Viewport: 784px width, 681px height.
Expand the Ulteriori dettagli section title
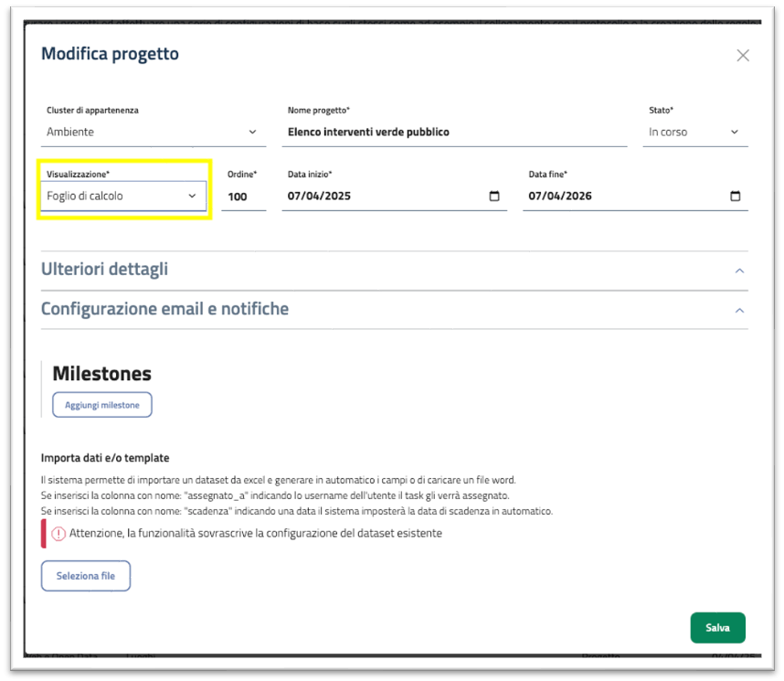[x=105, y=270]
